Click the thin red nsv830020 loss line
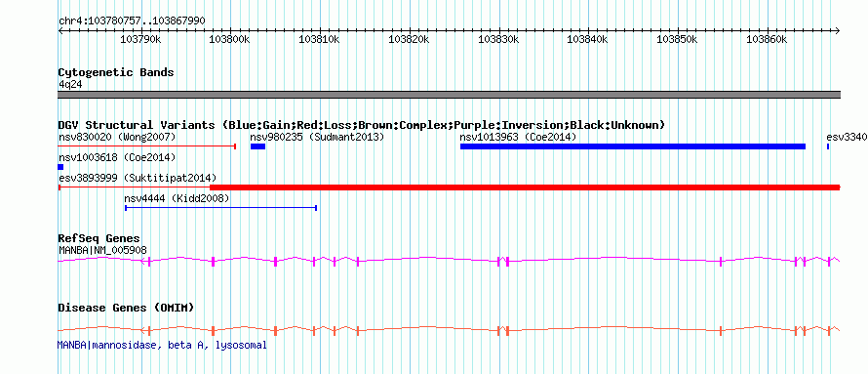This screenshot has height=374, width=868. [147, 146]
